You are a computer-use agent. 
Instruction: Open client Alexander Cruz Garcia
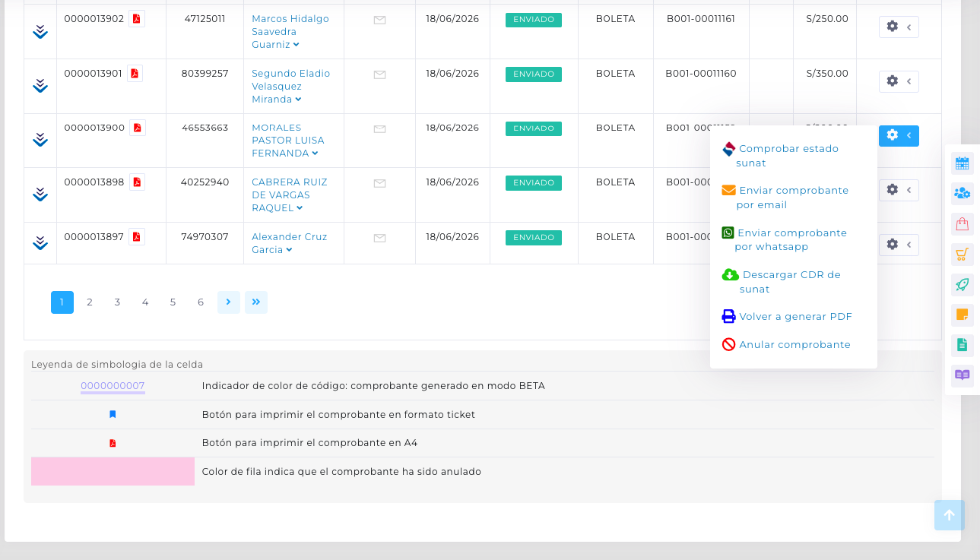coord(290,243)
